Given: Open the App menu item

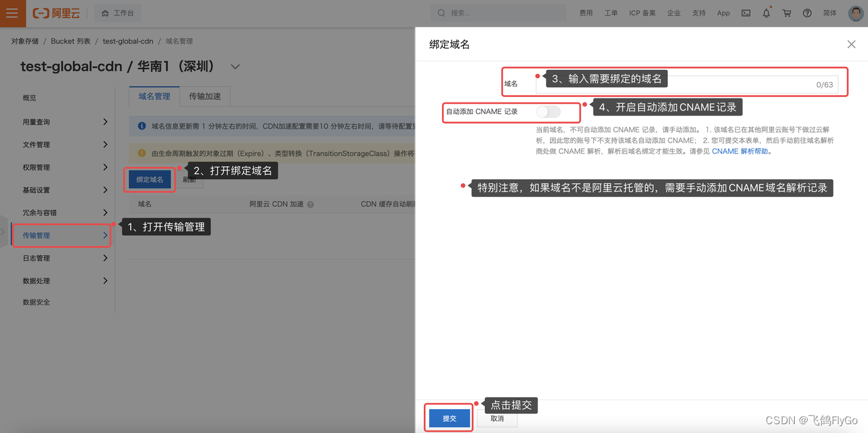Looking at the screenshot, I should 724,13.
